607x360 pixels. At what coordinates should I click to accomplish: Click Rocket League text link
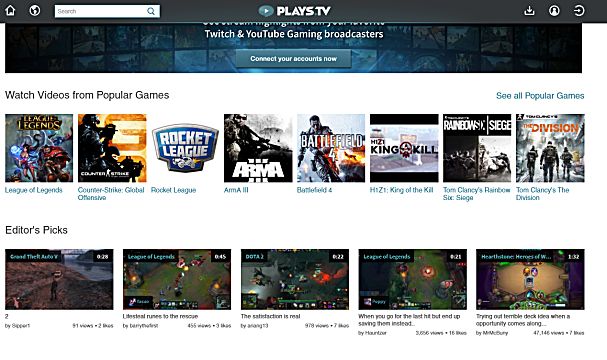click(173, 190)
